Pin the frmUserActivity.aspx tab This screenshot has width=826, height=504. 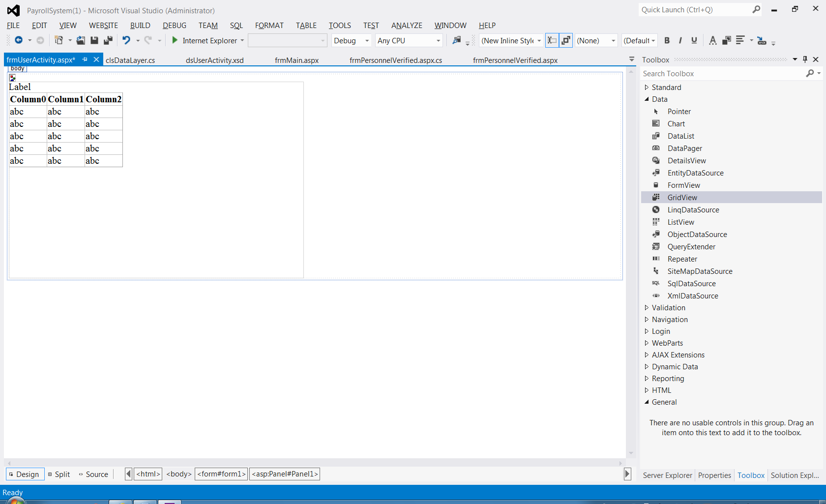[85, 59]
